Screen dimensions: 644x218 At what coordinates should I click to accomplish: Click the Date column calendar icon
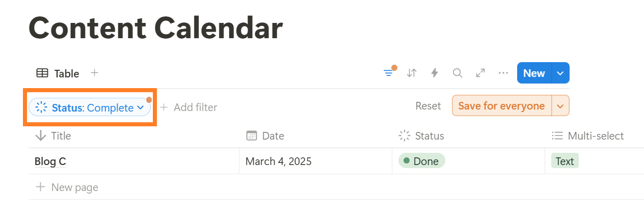[x=251, y=136]
